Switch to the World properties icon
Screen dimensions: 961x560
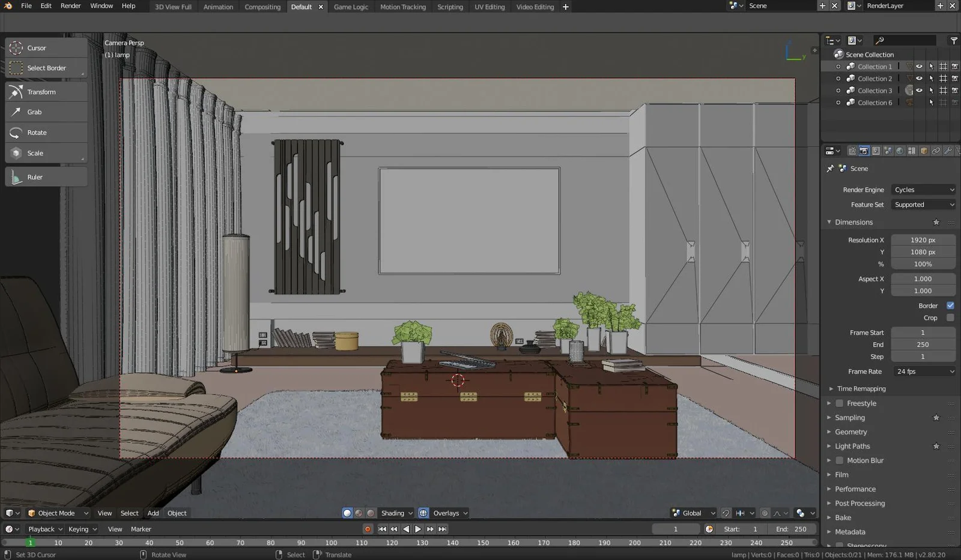click(899, 151)
